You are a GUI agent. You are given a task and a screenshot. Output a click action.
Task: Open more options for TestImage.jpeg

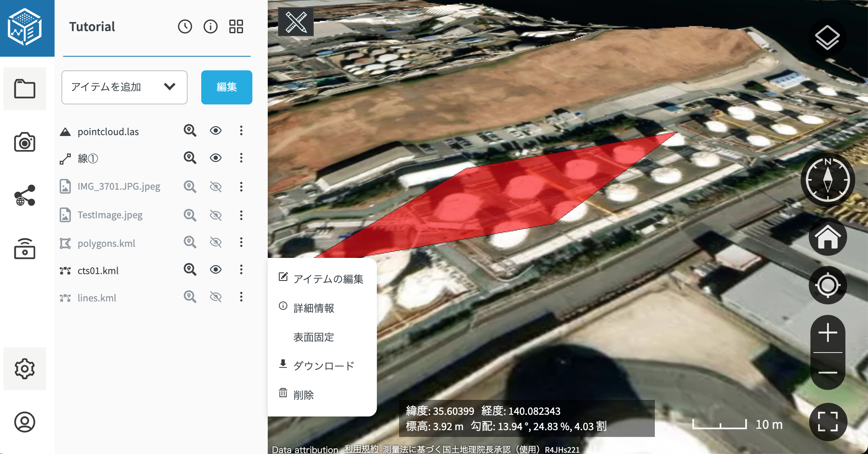241,215
